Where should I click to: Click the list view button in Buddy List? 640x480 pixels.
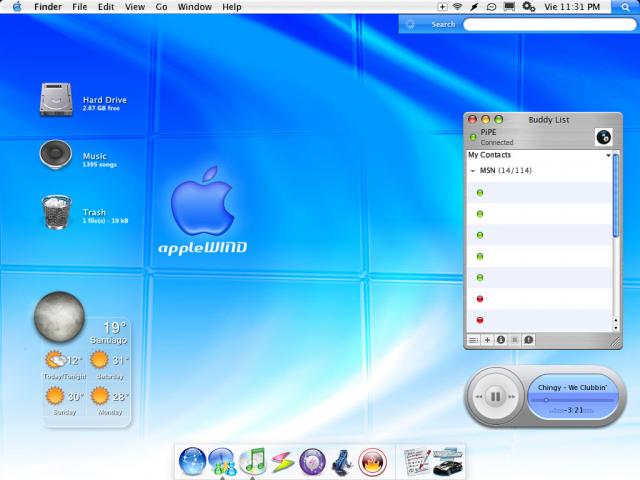click(473, 340)
